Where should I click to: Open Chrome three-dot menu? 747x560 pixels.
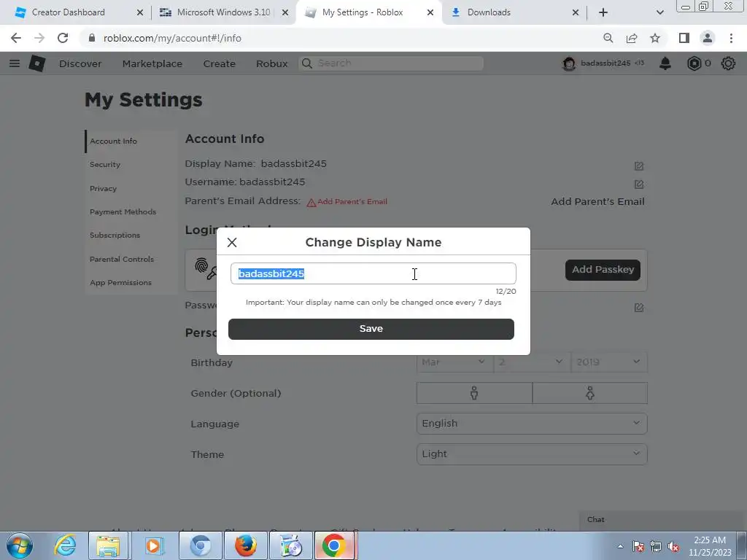click(731, 38)
